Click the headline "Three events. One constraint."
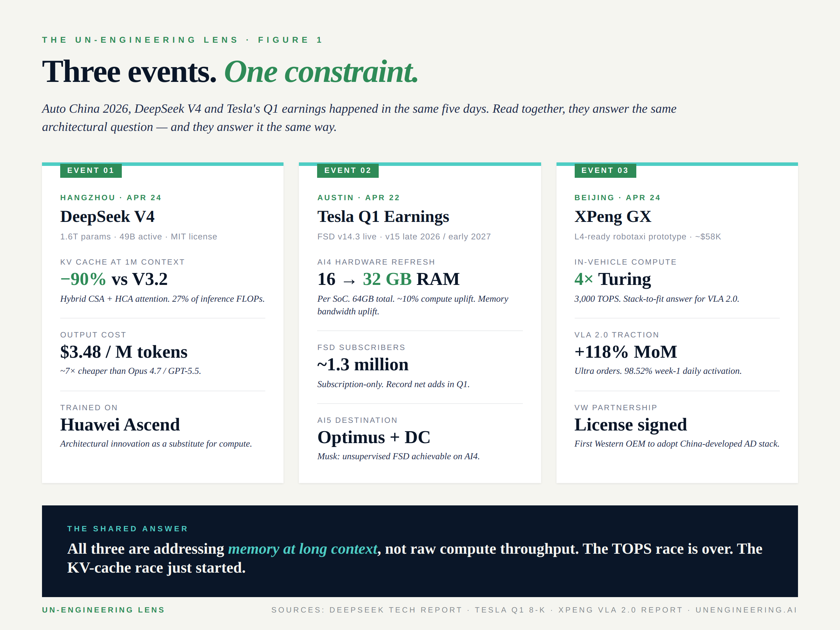The width and height of the screenshot is (840, 630). coord(230,71)
